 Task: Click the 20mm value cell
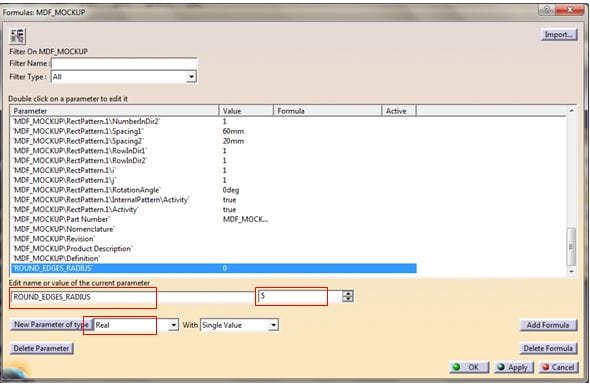(x=233, y=141)
